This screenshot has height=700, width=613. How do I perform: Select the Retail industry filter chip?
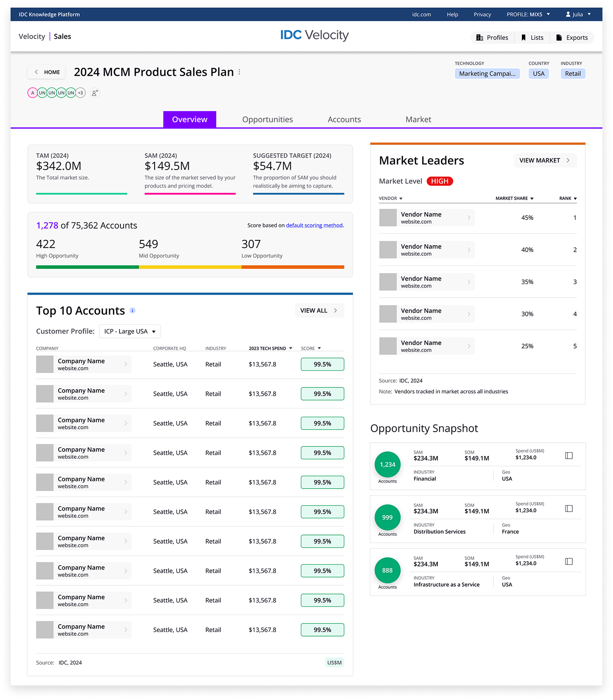(573, 74)
